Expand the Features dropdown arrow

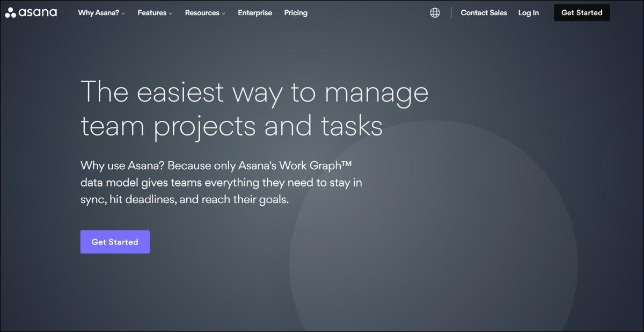[x=171, y=13]
